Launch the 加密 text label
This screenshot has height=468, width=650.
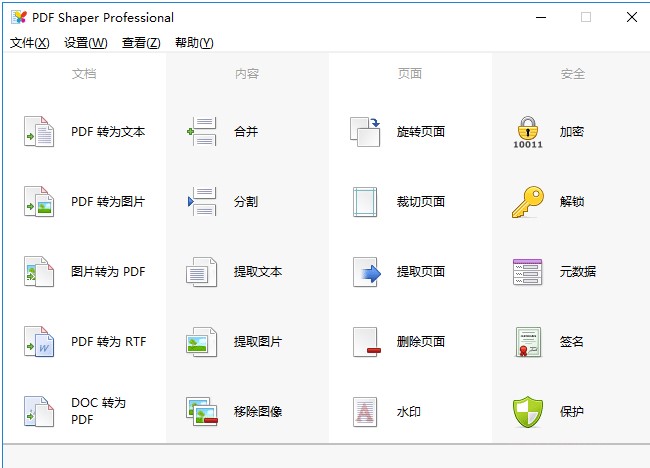click(572, 131)
